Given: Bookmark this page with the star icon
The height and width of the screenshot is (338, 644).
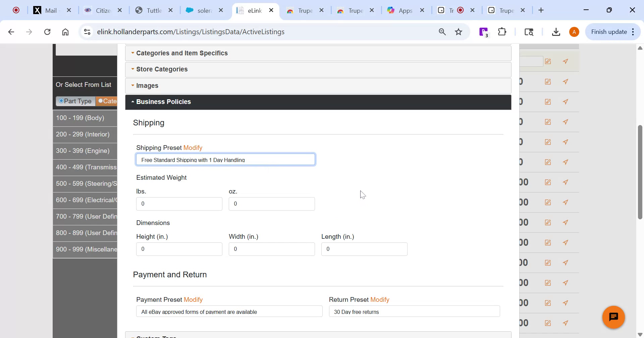Looking at the screenshot, I should pos(459,32).
